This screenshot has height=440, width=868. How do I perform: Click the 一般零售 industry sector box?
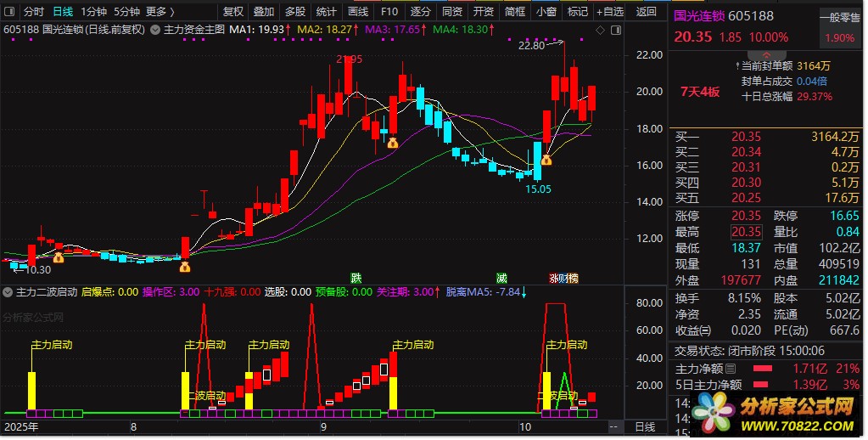point(838,16)
